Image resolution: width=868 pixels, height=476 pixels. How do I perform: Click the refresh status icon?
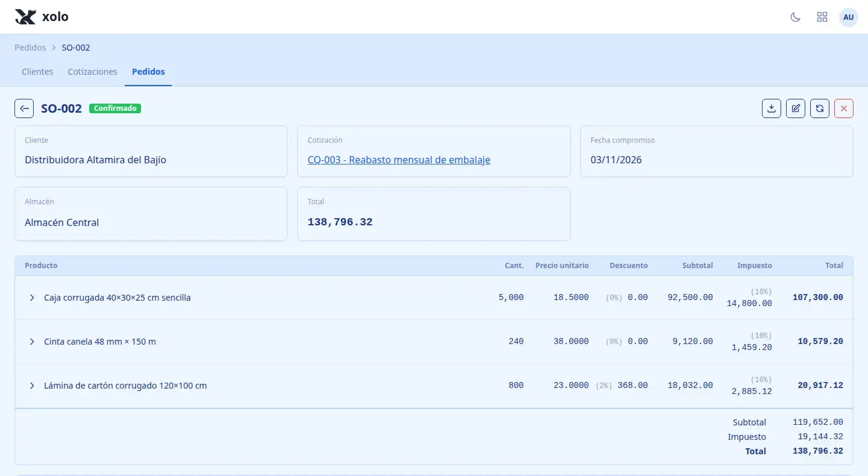(x=820, y=108)
